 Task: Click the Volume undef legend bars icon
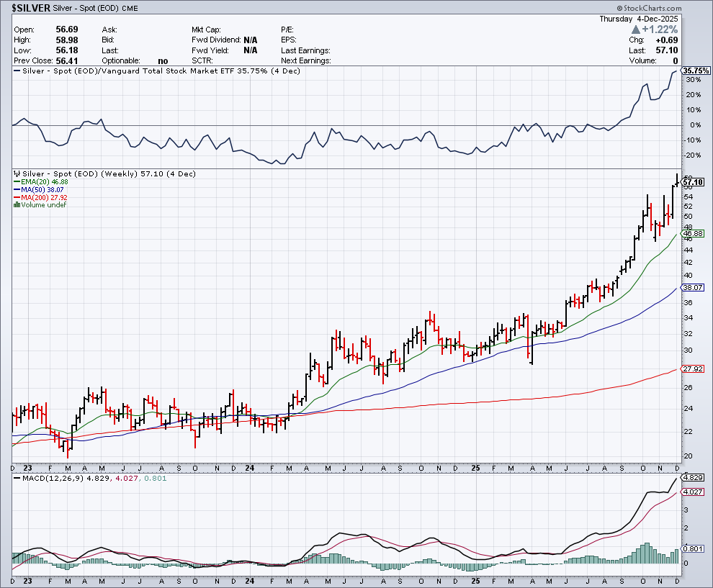click(16, 205)
